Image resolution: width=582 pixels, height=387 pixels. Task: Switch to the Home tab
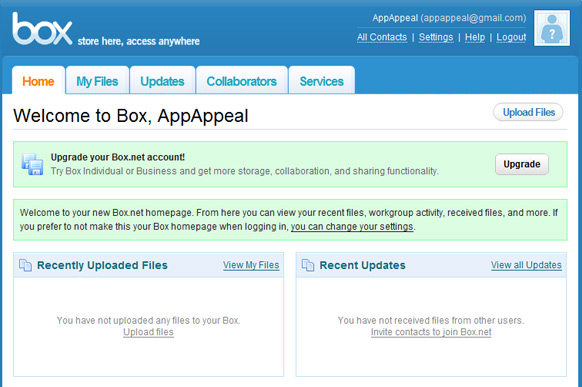pos(38,81)
